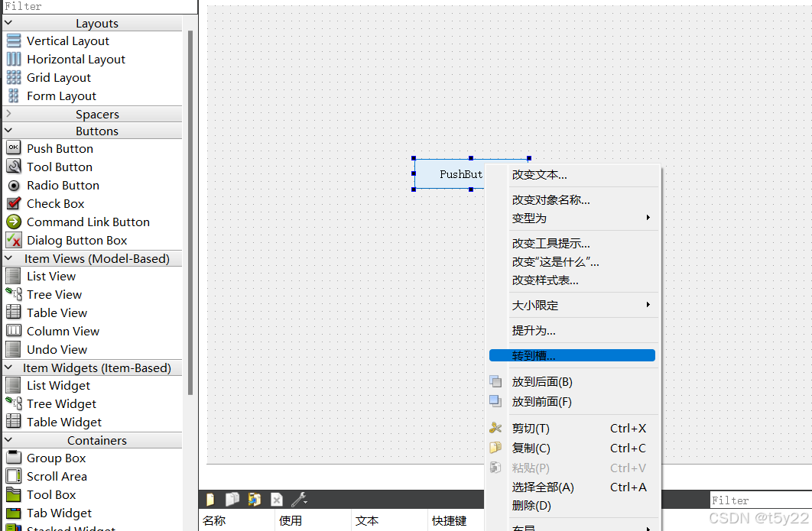This screenshot has width=812, height=531.
Task: Choose 删除(D) menu entry
Action: 572,506
